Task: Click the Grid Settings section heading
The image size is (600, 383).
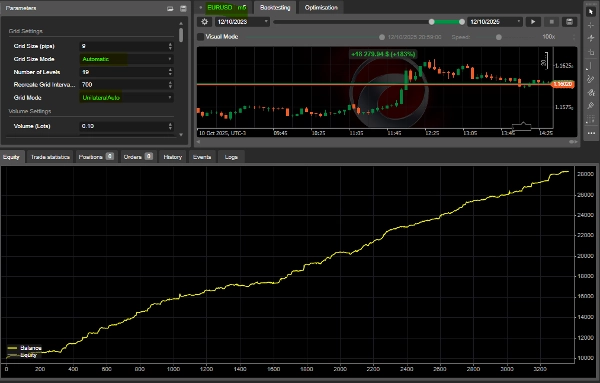Action: coord(26,31)
